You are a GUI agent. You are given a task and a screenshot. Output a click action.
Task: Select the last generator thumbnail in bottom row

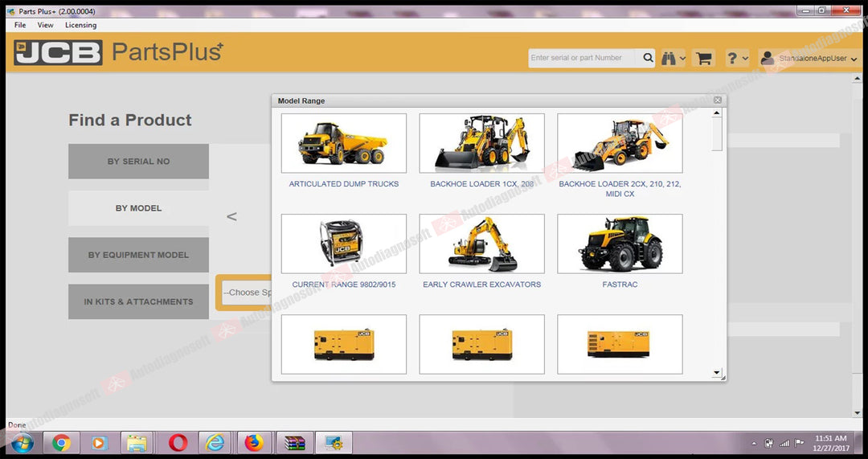click(620, 344)
